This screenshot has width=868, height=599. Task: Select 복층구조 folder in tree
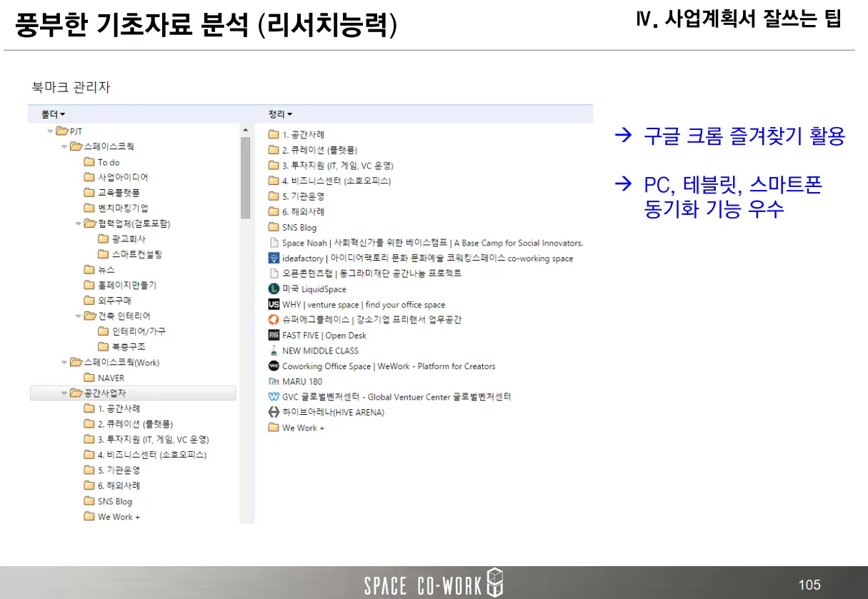click(x=129, y=347)
